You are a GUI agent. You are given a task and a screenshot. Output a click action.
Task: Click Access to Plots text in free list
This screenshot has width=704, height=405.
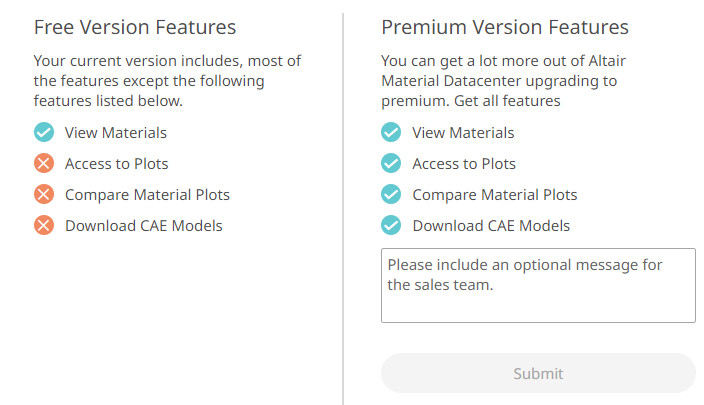tap(116, 163)
